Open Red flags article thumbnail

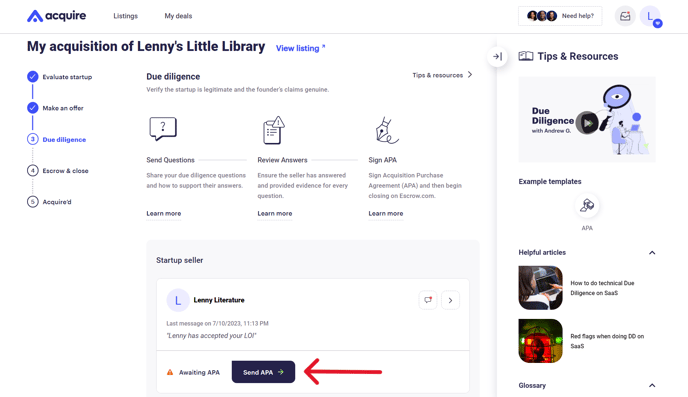[541, 341]
